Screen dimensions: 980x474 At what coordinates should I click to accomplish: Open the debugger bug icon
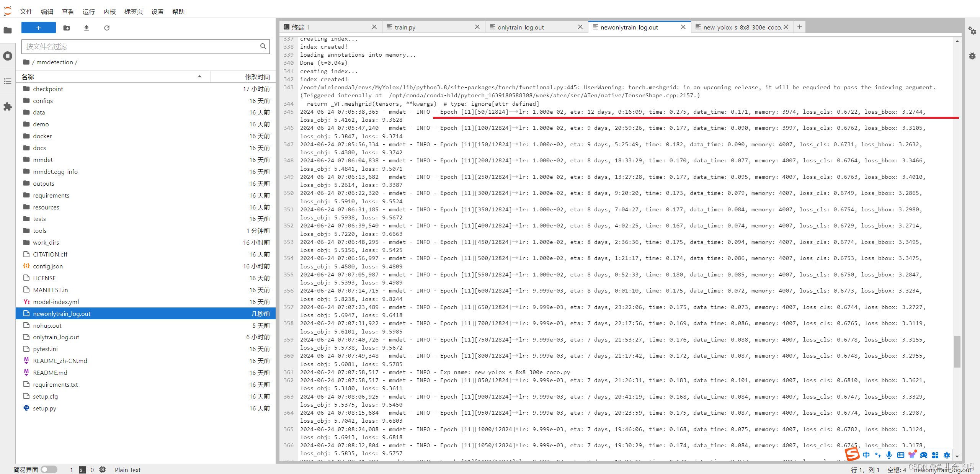972,56
